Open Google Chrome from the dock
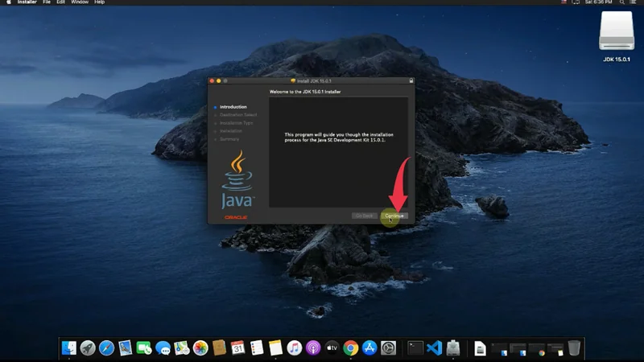This screenshot has width=644, height=362. 351,348
